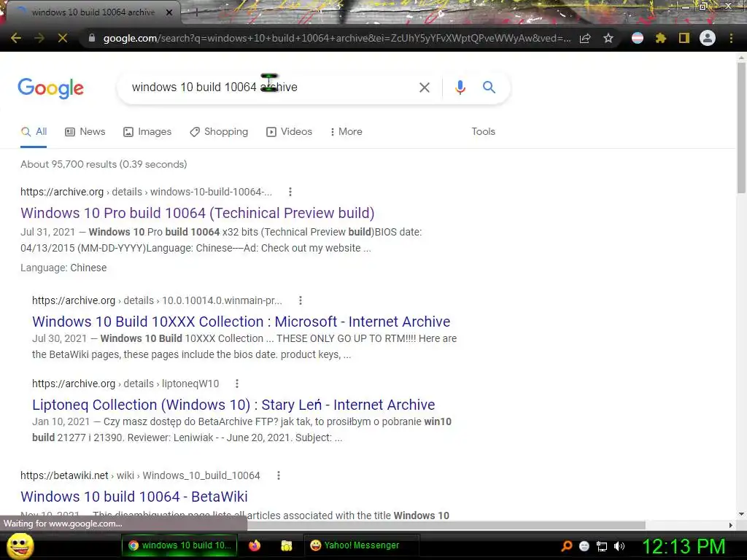The image size is (747, 560).
Task: Launch Firefox from the taskbar
Action: pos(255,545)
